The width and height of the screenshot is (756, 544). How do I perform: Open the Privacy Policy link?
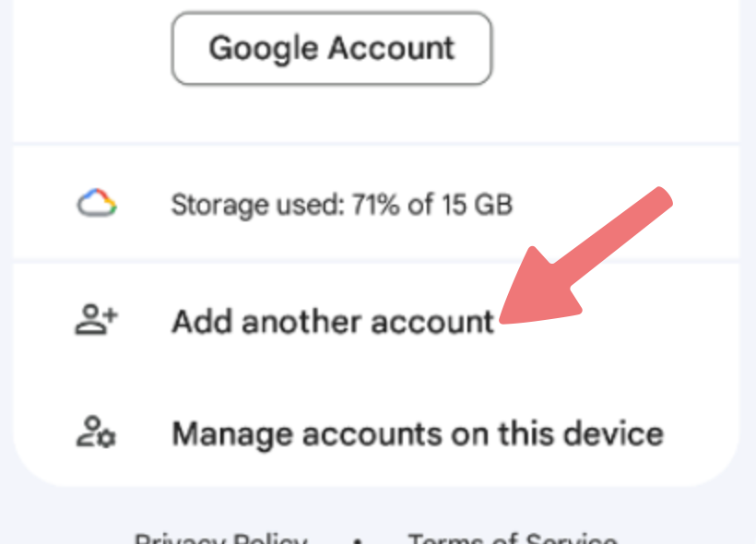[221, 538]
